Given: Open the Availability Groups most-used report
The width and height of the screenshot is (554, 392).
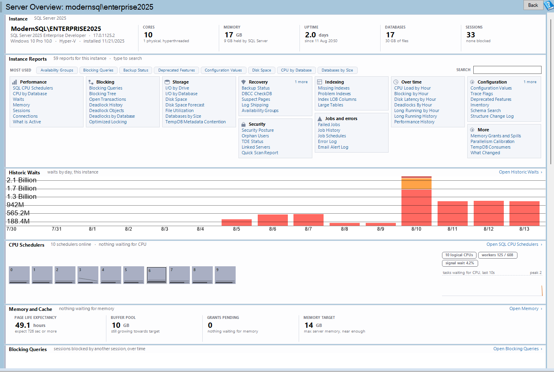Looking at the screenshot, I should [57, 70].
